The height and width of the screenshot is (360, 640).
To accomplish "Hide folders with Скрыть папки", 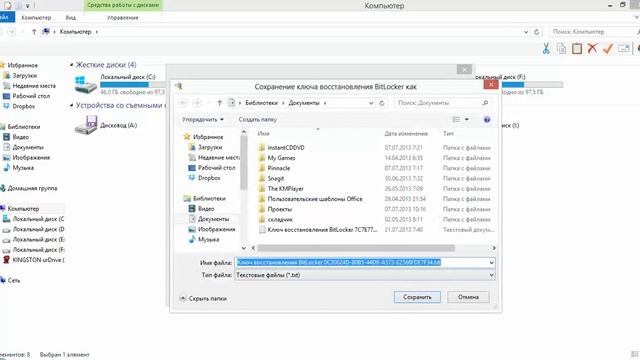I will point(203,298).
